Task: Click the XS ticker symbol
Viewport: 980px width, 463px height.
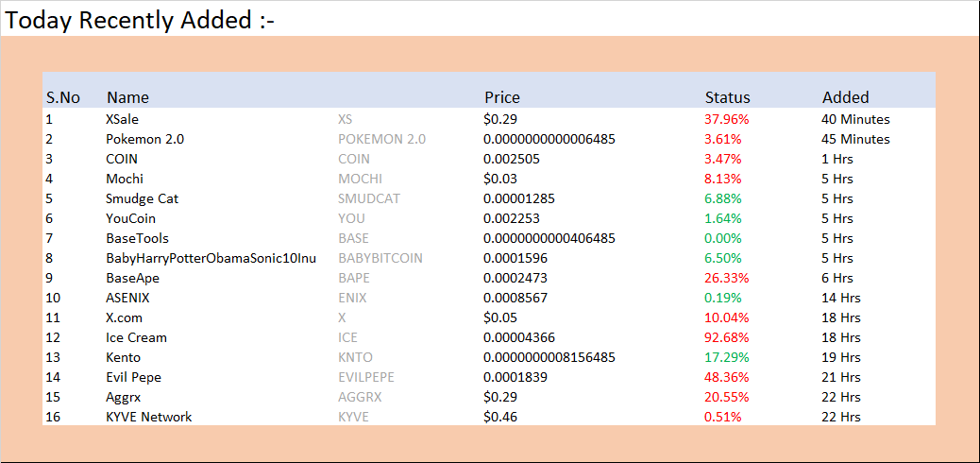Action: pyautogui.click(x=346, y=119)
